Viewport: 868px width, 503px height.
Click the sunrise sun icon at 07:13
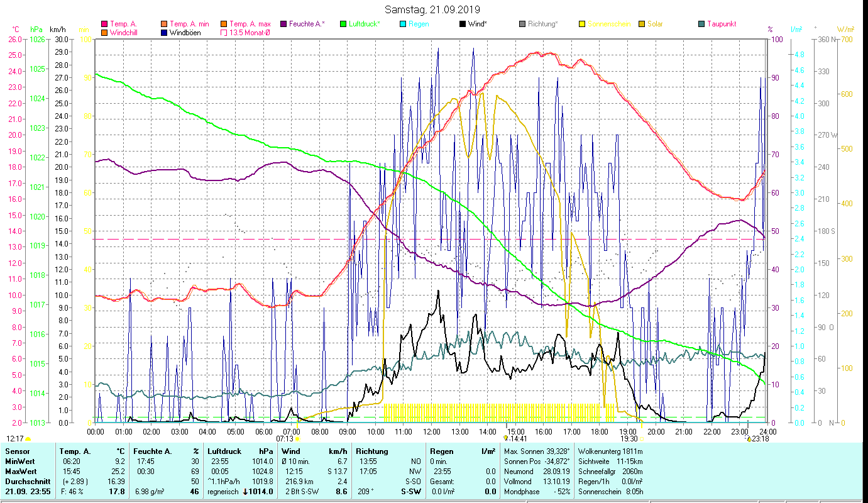297,439
